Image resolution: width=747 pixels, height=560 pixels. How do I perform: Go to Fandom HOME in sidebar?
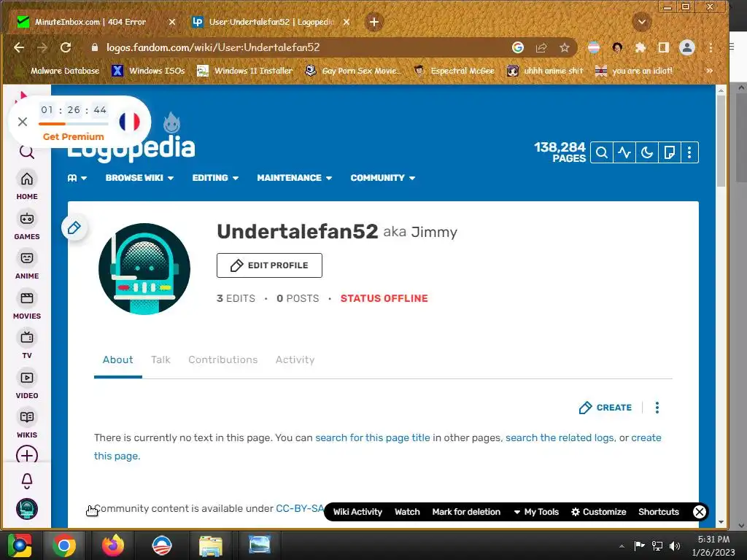click(27, 185)
